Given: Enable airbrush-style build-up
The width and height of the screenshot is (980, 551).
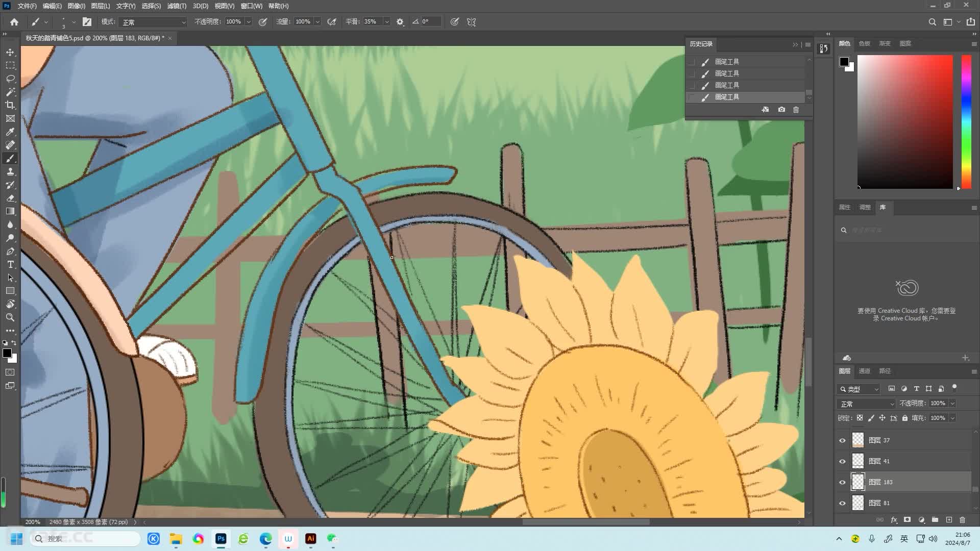Looking at the screenshot, I should coord(332,22).
